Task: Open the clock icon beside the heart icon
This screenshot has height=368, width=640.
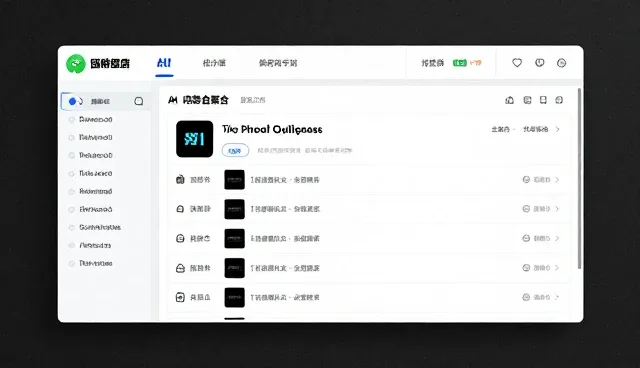Action: (540, 63)
